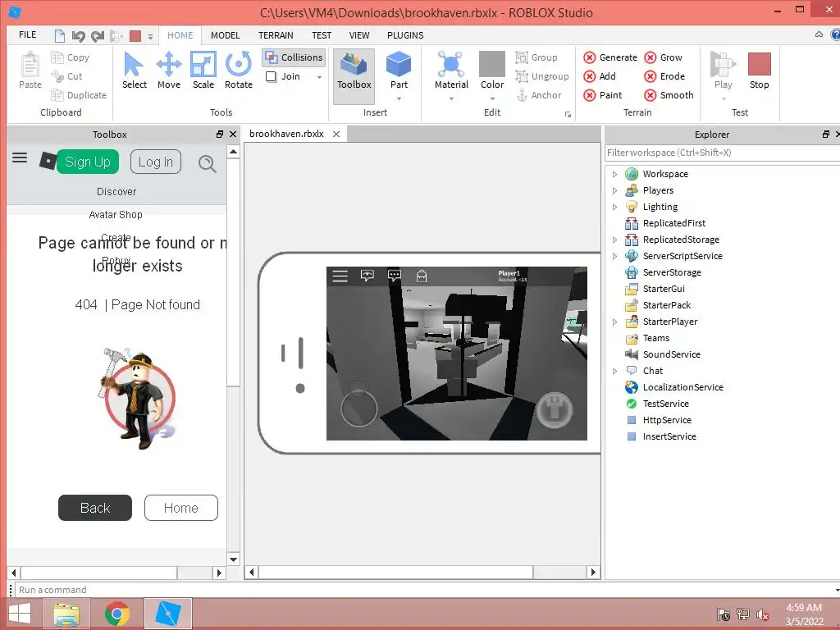The width and height of the screenshot is (840, 630).
Task: Click Generate terrain
Action: [x=610, y=57]
